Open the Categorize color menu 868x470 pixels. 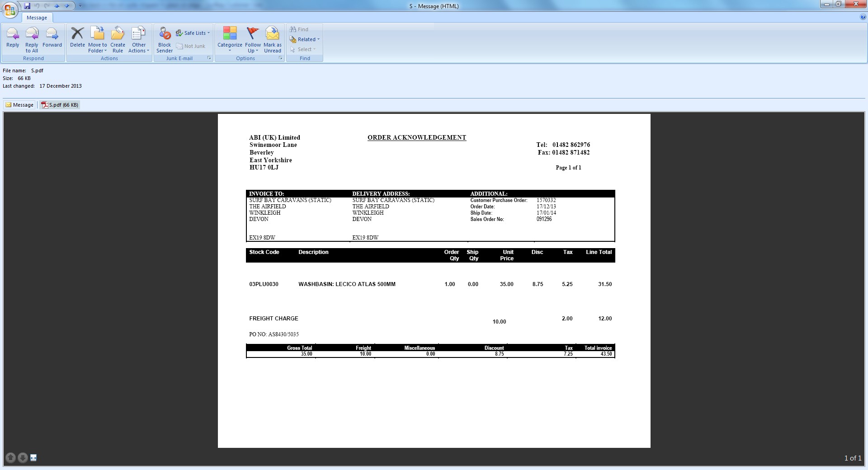coord(230,39)
